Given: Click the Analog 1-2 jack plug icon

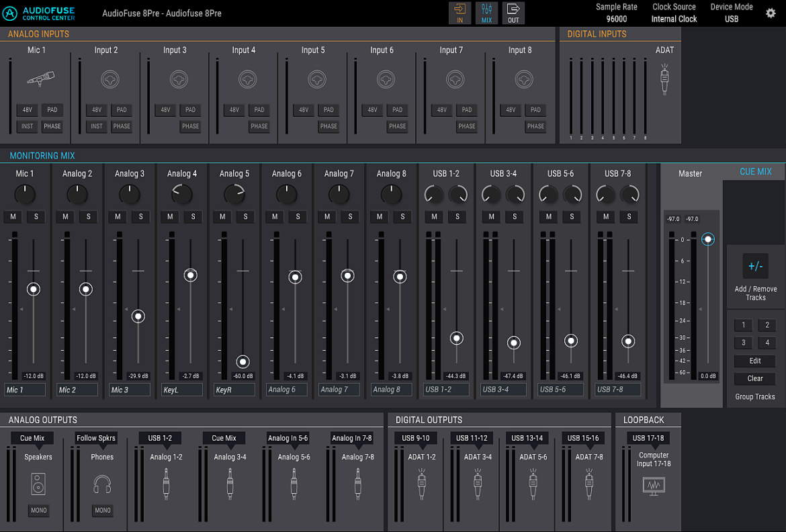Looking at the screenshot, I should click(x=166, y=484).
